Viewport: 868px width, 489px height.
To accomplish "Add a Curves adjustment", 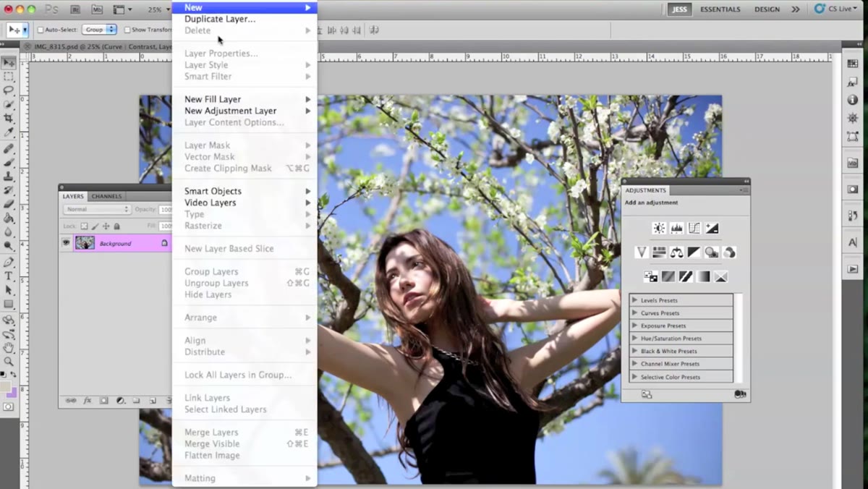I will click(x=694, y=228).
